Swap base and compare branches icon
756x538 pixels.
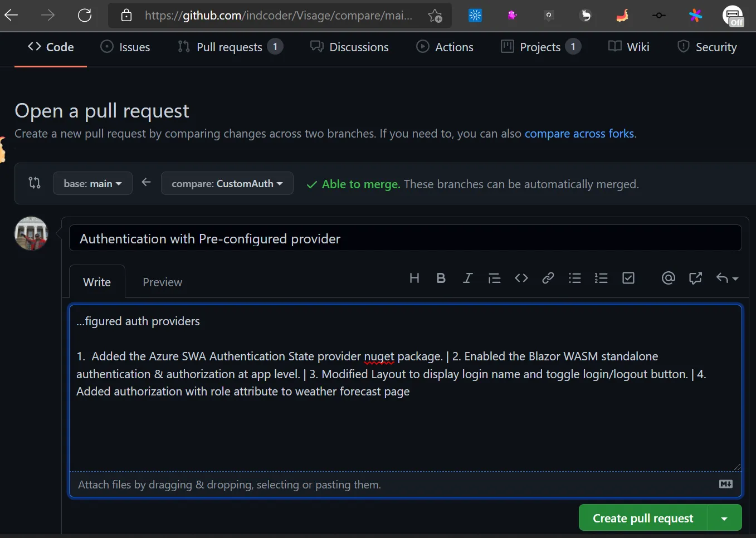(x=35, y=183)
